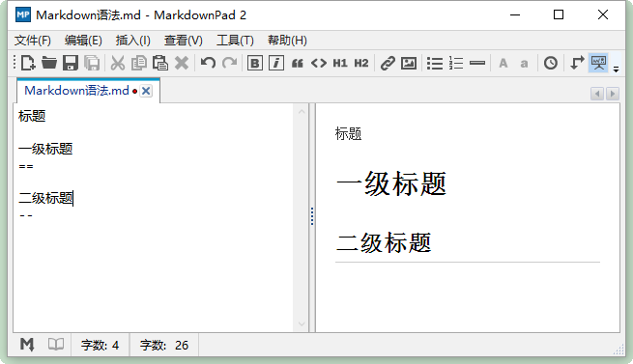Apply italic formatting with I icon
The height and width of the screenshot is (364, 633).
pos(276,63)
